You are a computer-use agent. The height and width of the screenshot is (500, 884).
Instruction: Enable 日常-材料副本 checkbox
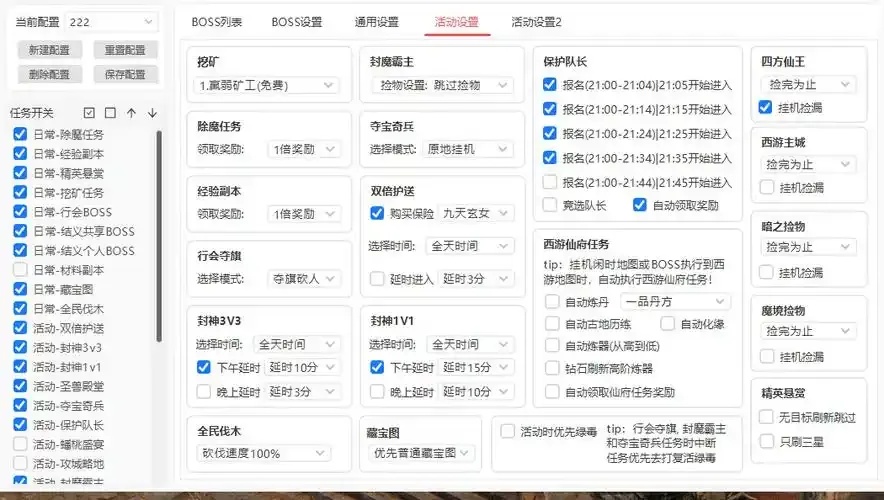pos(20,269)
